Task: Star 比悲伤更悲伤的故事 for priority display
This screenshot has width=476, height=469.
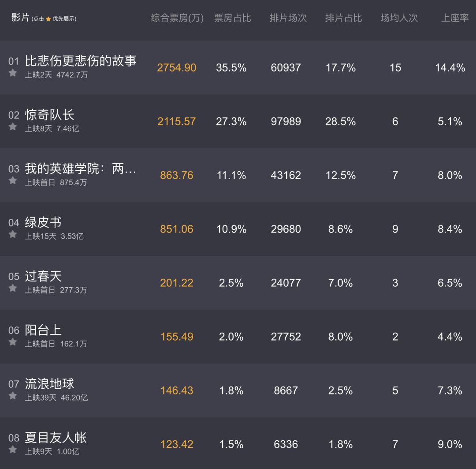Action: coord(13,73)
